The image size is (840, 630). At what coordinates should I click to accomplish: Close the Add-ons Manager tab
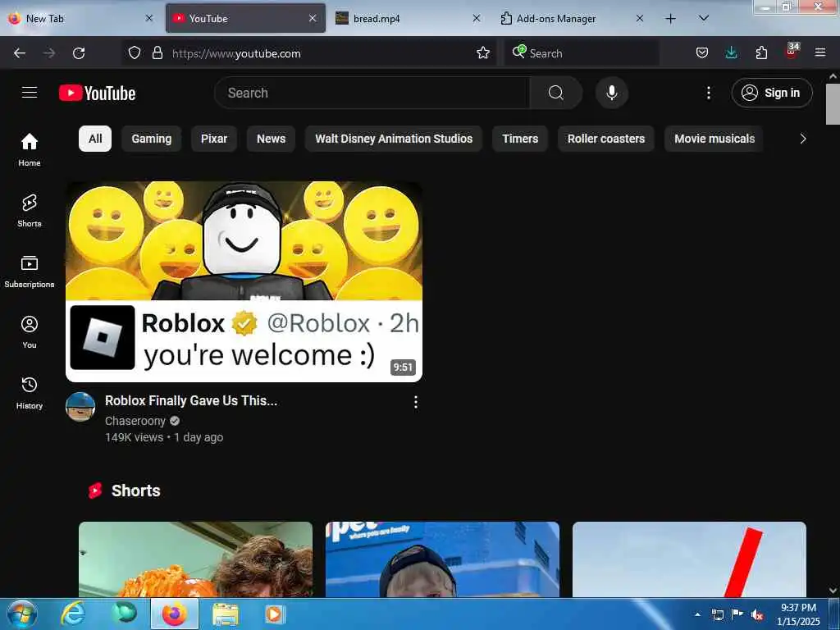[640, 19]
